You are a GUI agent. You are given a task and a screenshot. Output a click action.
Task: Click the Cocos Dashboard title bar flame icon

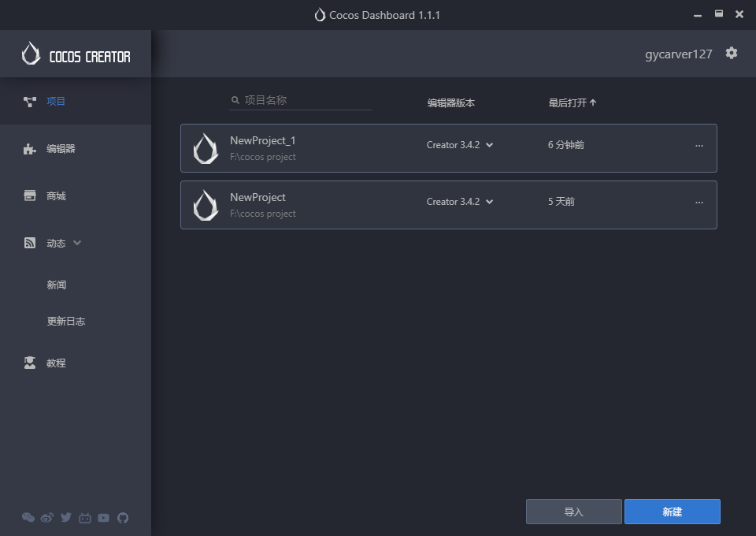coord(320,15)
